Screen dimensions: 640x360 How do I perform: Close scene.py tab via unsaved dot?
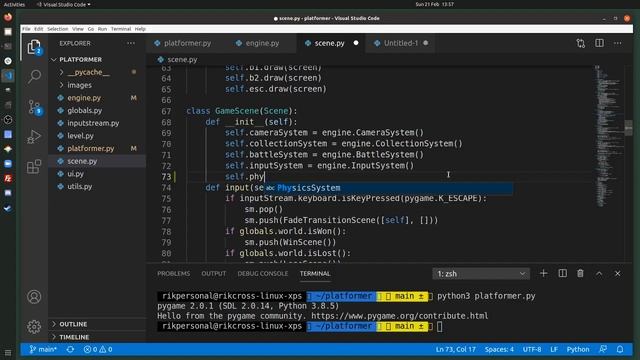tap(356, 43)
